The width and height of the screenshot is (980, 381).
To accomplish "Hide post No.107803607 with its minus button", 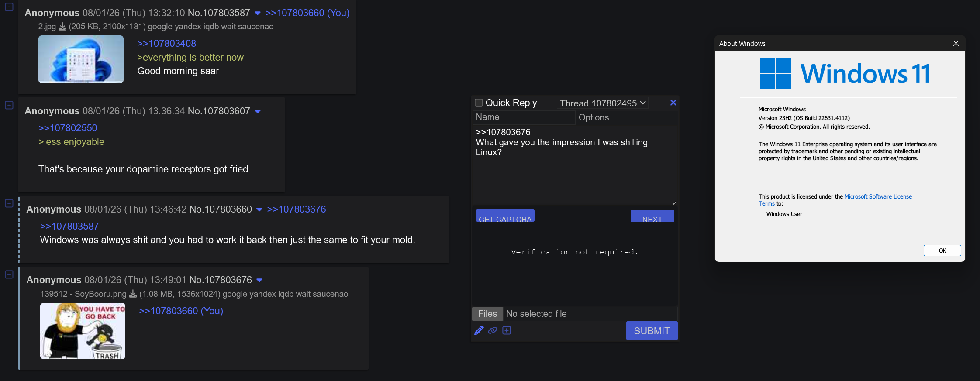I will click(9, 105).
